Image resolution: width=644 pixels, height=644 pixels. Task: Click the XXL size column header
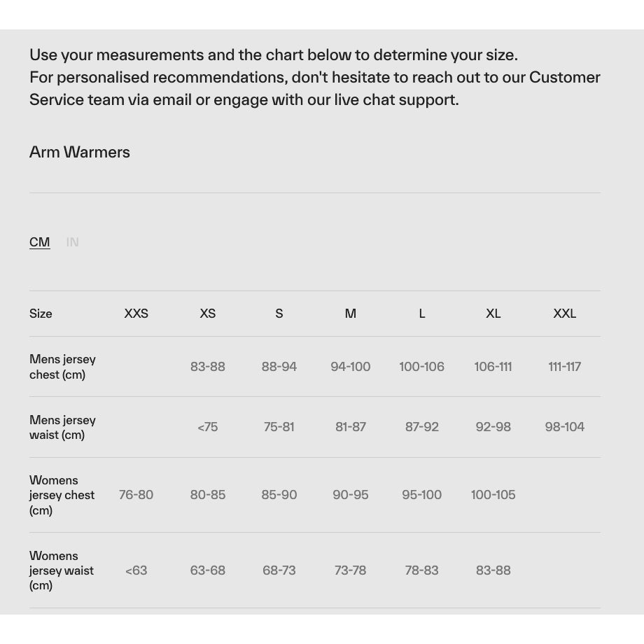pos(565,314)
